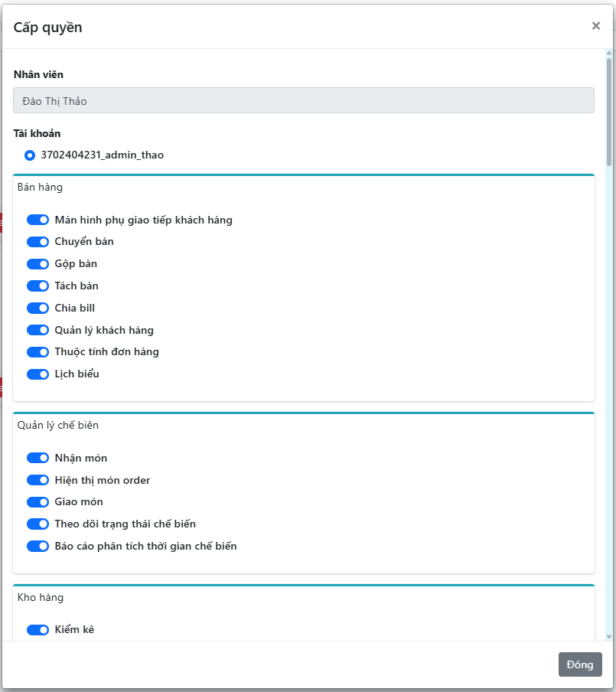
Task: Click the scrollbar up arrow
Action: coord(609,54)
